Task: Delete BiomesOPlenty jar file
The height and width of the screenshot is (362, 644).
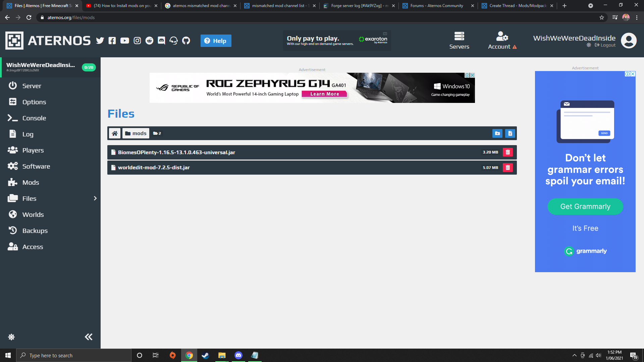Action: coord(508,152)
